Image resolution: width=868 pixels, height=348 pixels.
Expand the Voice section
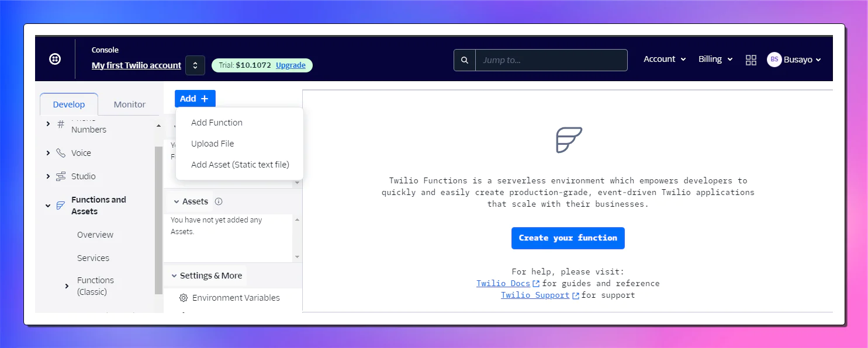(48, 153)
